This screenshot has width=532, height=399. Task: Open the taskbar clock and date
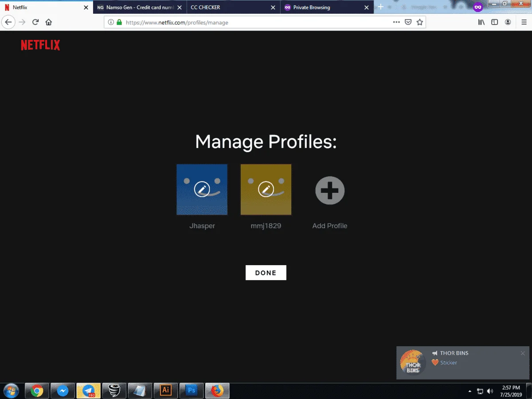[x=511, y=391]
